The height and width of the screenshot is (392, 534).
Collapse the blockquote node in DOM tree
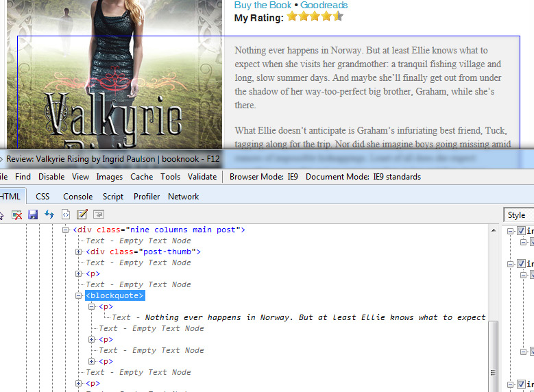pyautogui.click(x=79, y=295)
